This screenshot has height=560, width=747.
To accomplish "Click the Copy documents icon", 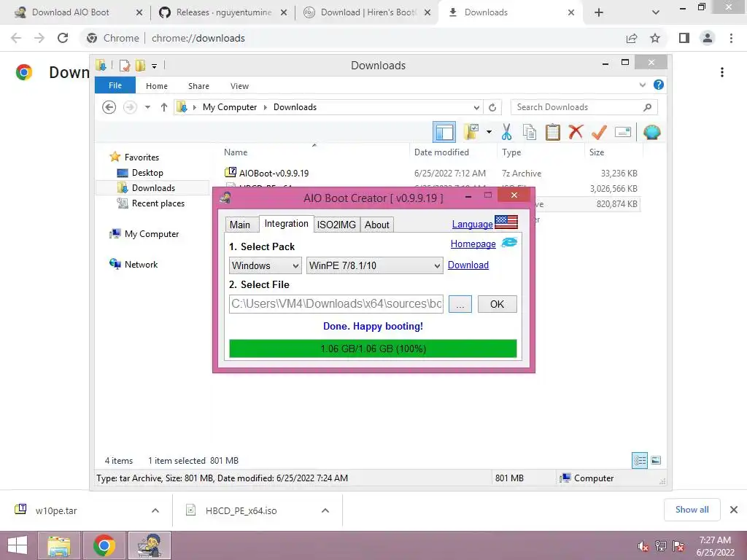I will (x=530, y=132).
